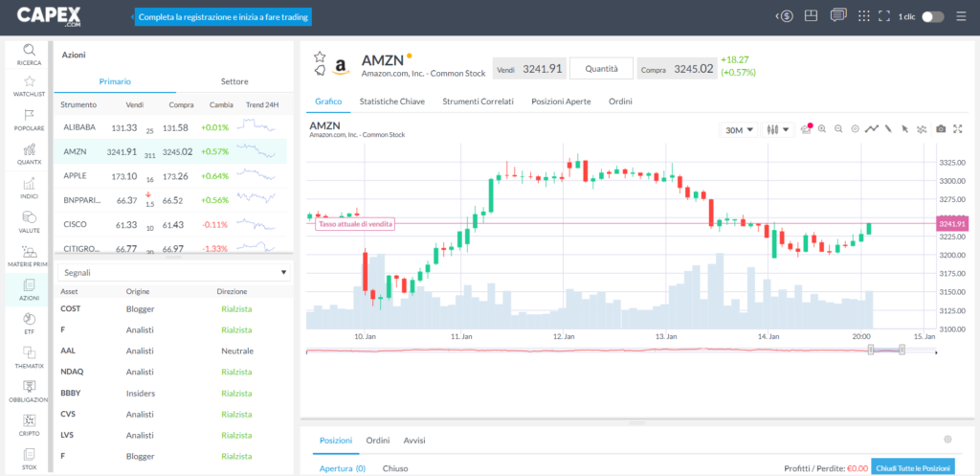Click the chart zoom out magnifier
The image size is (980, 476).
click(x=838, y=129)
